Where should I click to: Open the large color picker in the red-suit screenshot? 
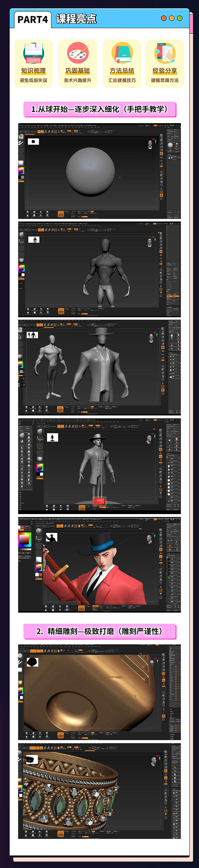(25, 539)
